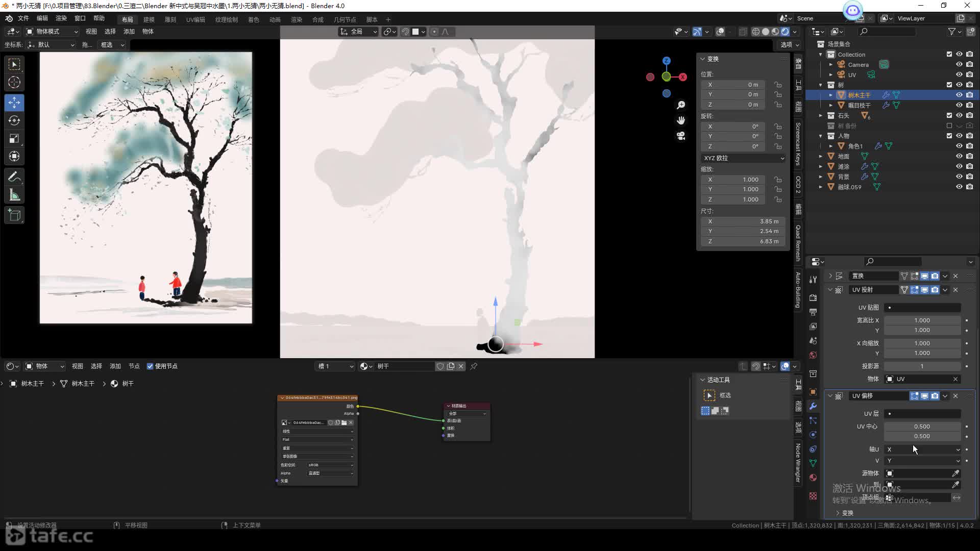Switch to 建模 workspace tab
The image size is (980, 551).
point(149,19)
